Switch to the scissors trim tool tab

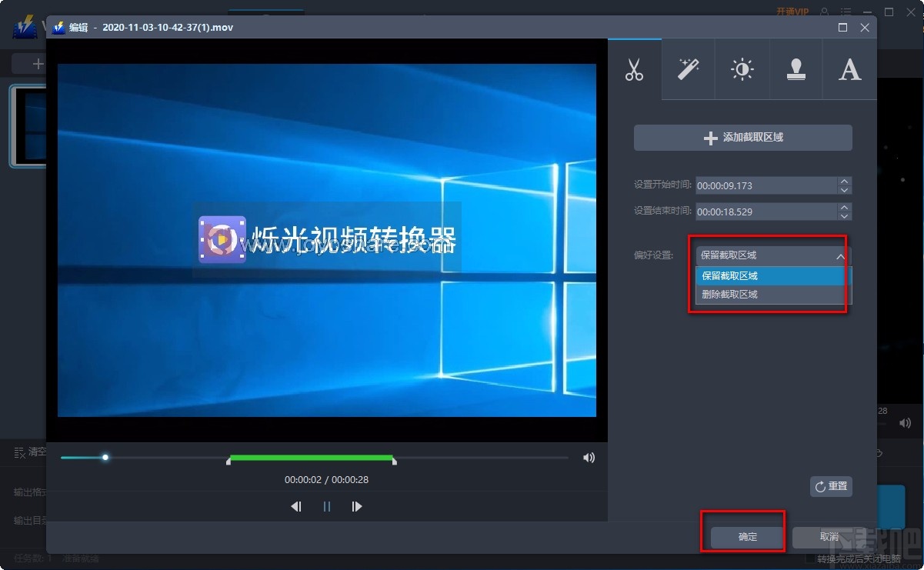point(634,69)
